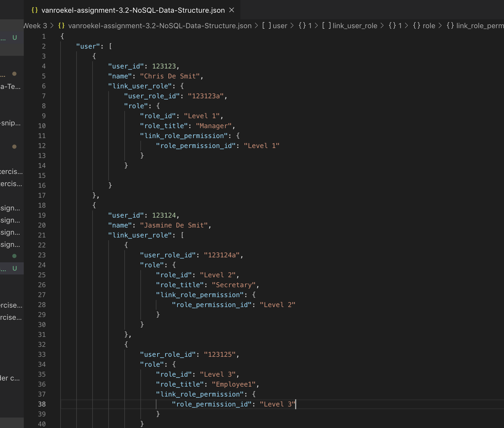Click "link_user_role" key on line 21

[140, 235]
